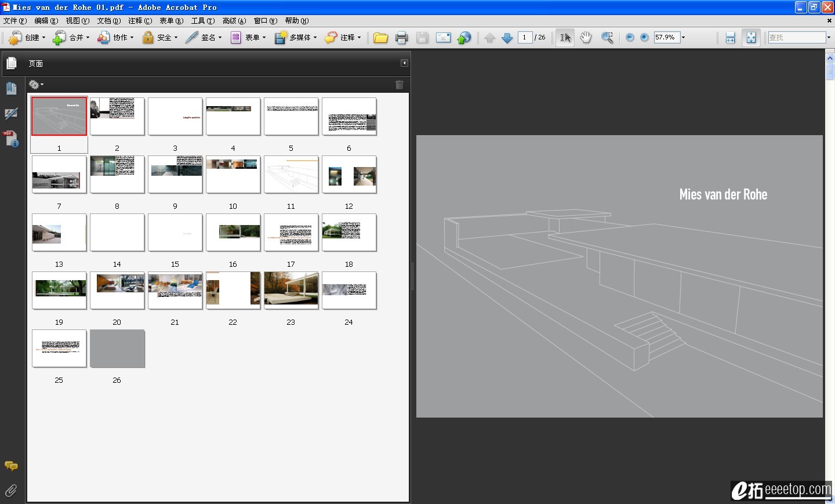Collapse the Pages panel arrow button
The height and width of the screenshot is (504, 835).
point(404,63)
